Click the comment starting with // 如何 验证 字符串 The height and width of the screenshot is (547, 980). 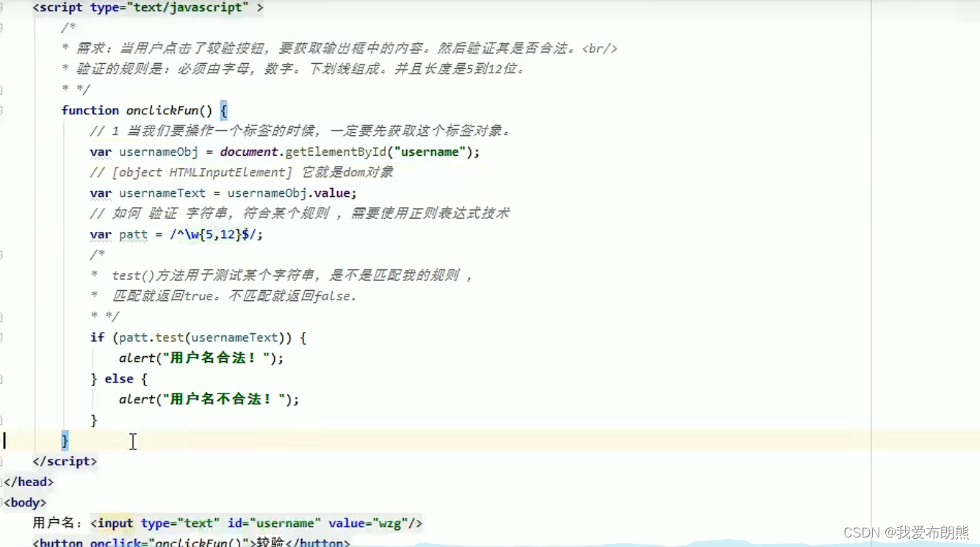coord(300,214)
